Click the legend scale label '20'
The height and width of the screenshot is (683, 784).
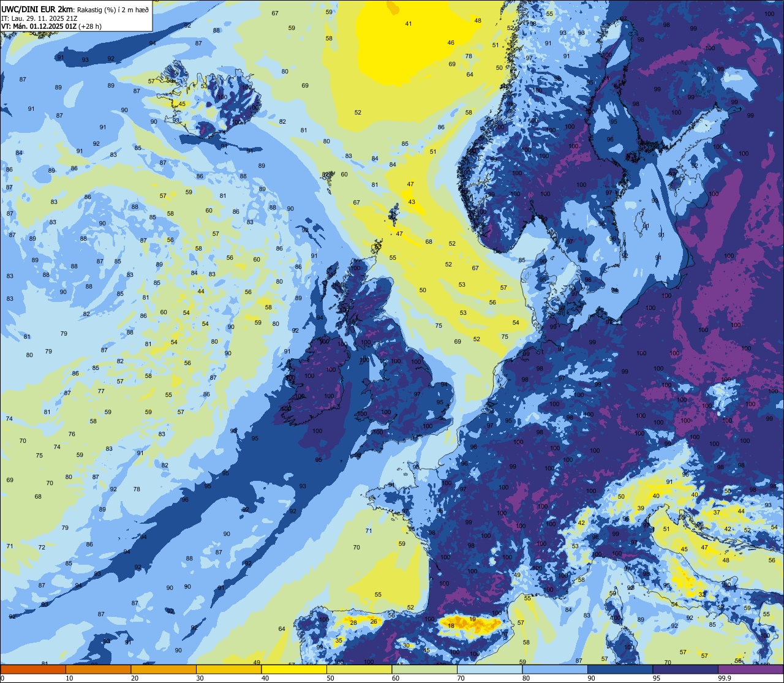click(135, 678)
